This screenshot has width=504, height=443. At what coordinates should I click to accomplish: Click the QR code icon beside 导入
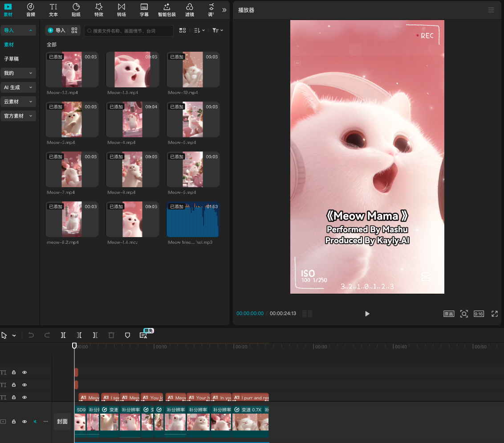click(74, 30)
